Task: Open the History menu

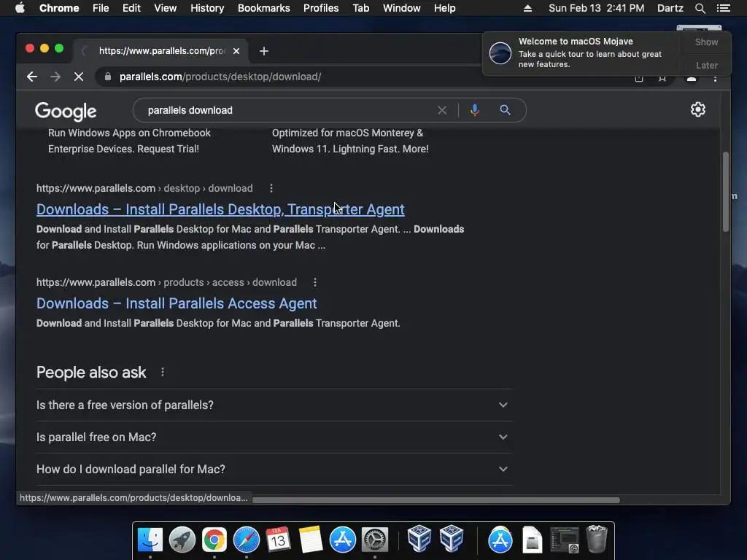Action: pos(207,8)
